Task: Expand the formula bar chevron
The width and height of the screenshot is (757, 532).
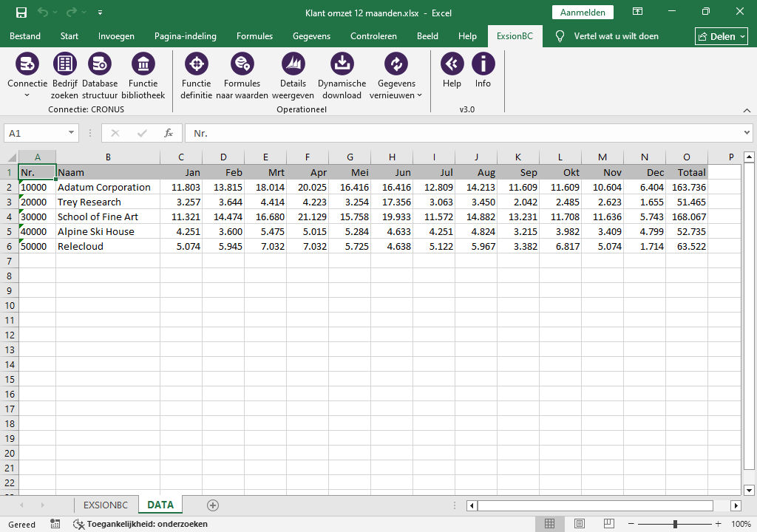Action: pyautogui.click(x=747, y=133)
